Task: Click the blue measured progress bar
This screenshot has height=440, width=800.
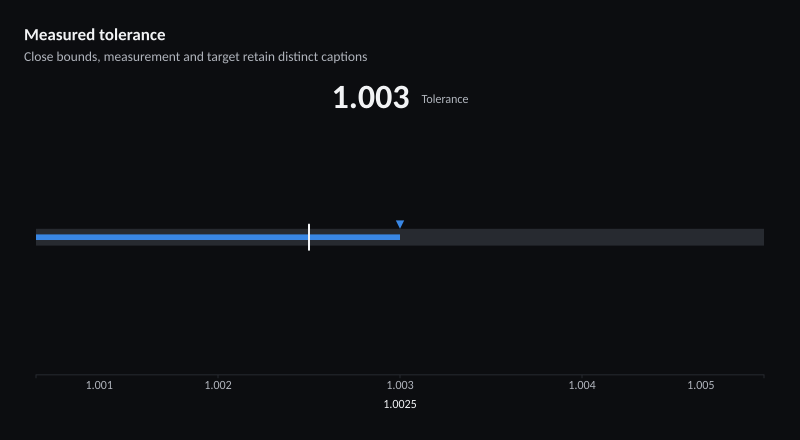Action: (218, 237)
